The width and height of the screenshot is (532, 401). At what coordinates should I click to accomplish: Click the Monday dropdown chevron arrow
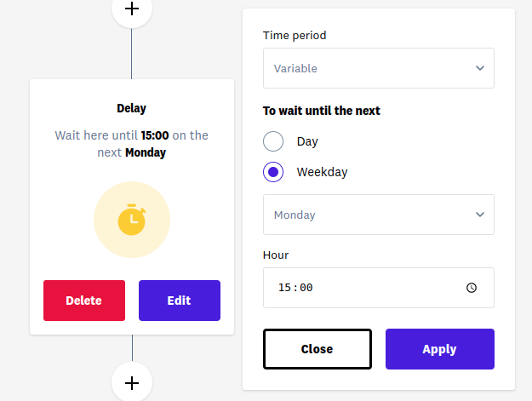pos(480,215)
